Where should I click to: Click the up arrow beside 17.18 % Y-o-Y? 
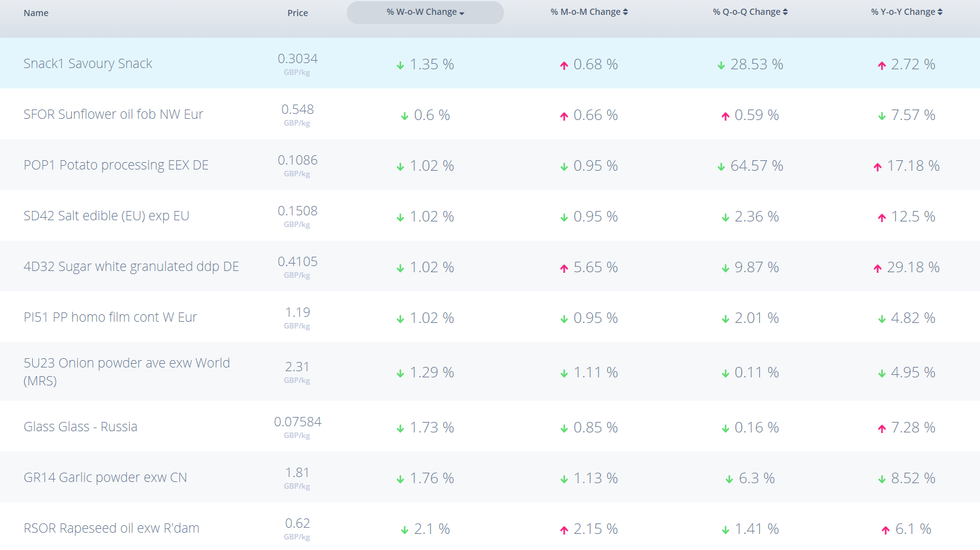click(x=877, y=167)
